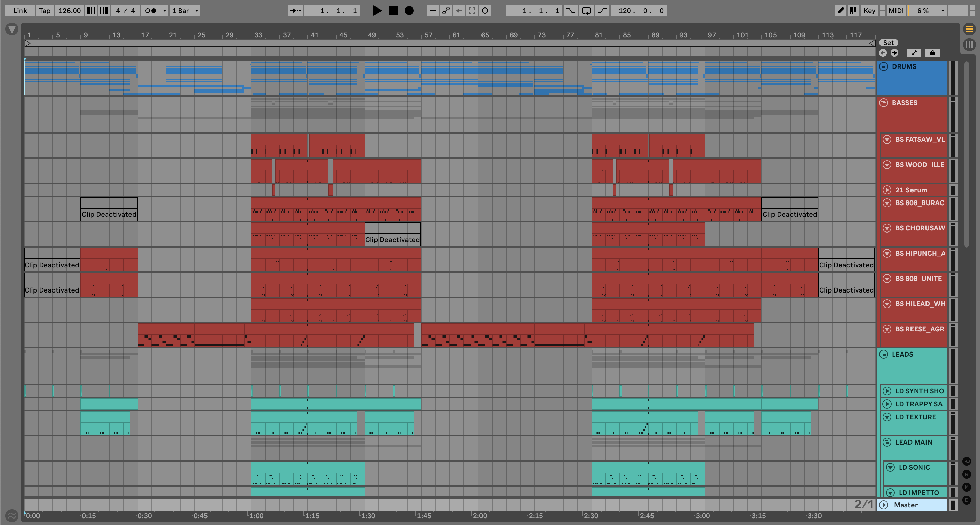Click the MIDI Arrangement Overdub plus icon

[432, 11]
